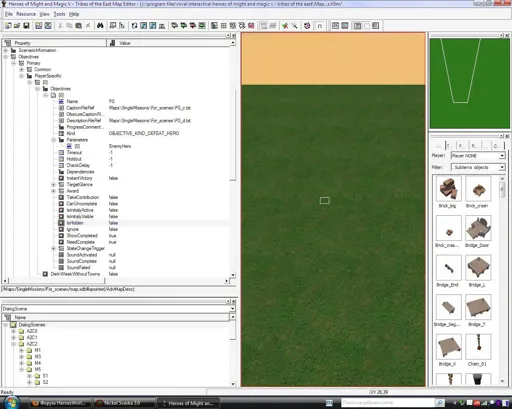Expand the ScenarioInformation tree node

tap(6, 50)
